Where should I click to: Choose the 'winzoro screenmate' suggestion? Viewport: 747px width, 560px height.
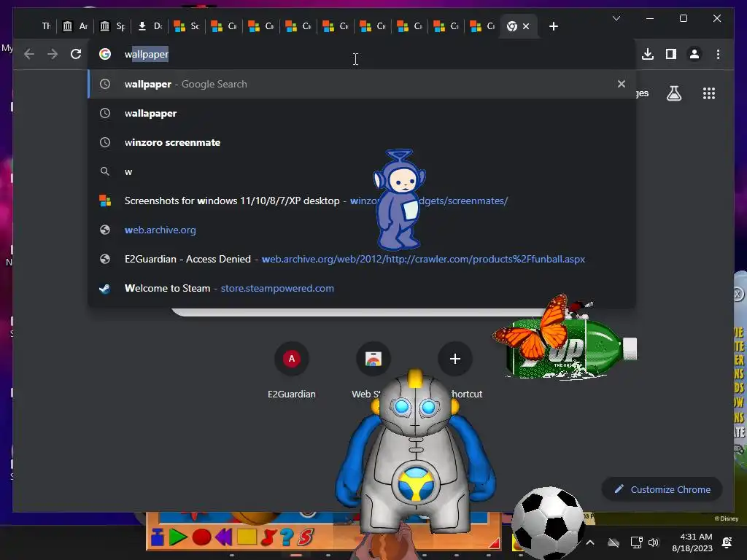pos(362,142)
